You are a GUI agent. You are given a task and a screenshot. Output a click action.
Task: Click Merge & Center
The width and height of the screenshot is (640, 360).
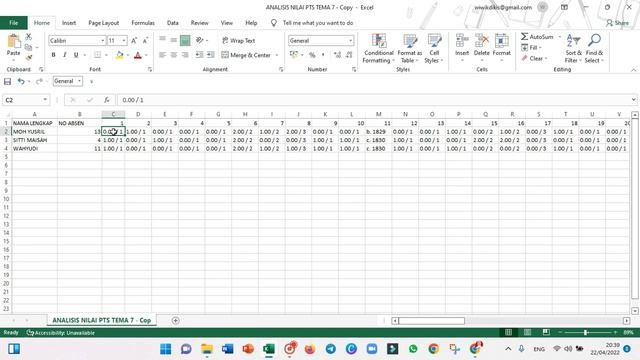[246, 55]
